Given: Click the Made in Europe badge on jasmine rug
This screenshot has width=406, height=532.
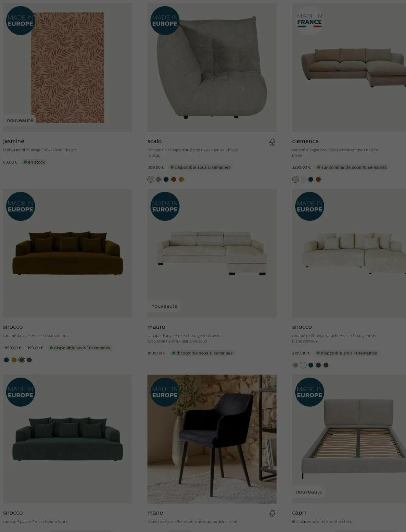Looking at the screenshot, I should tap(20, 20).
